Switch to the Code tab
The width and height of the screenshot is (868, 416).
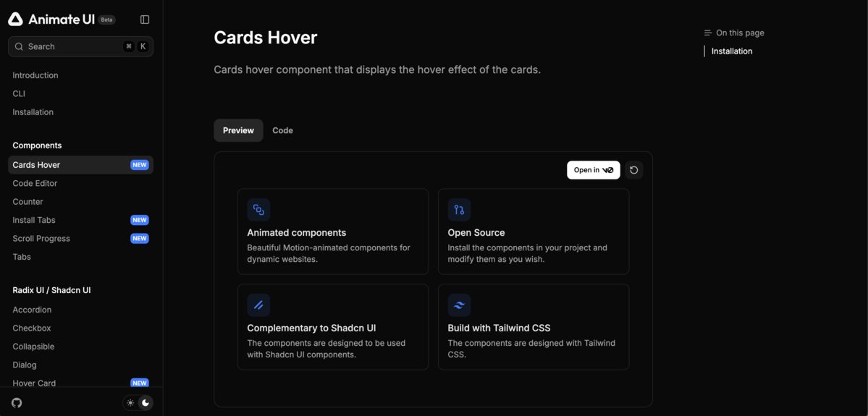click(282, 130)
